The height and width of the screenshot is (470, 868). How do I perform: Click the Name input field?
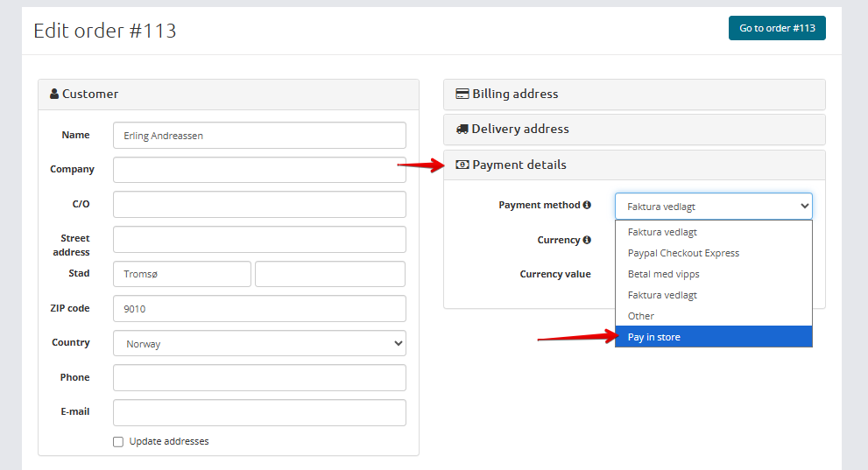259,136
